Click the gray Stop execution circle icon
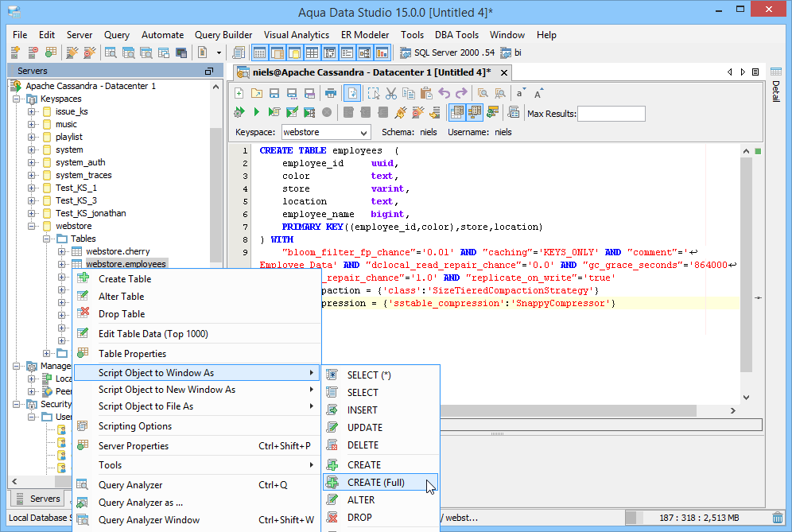The height and width of the screenshot is (532, 792). 327,112
